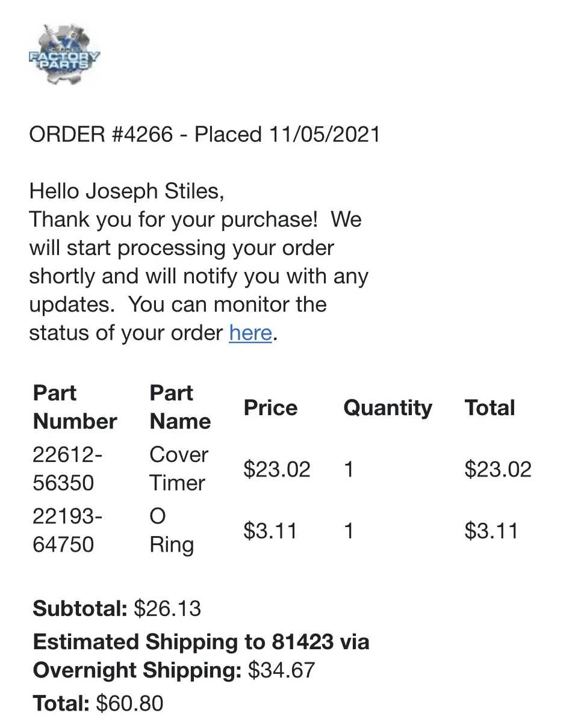Click the Hello Joseph Stiles greeting
Viewport: 578px width, 728px height.
coord(127,191)
